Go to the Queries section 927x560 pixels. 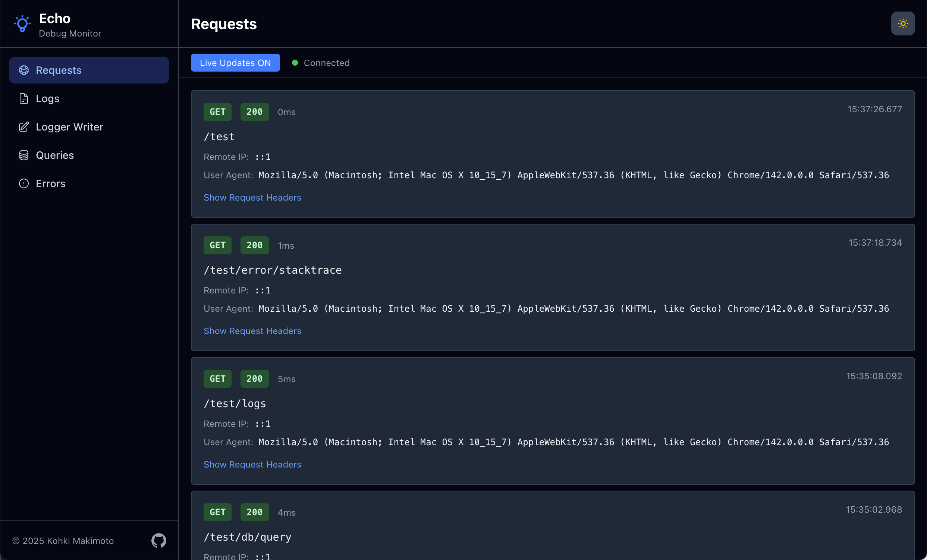[x=54, y=155]
